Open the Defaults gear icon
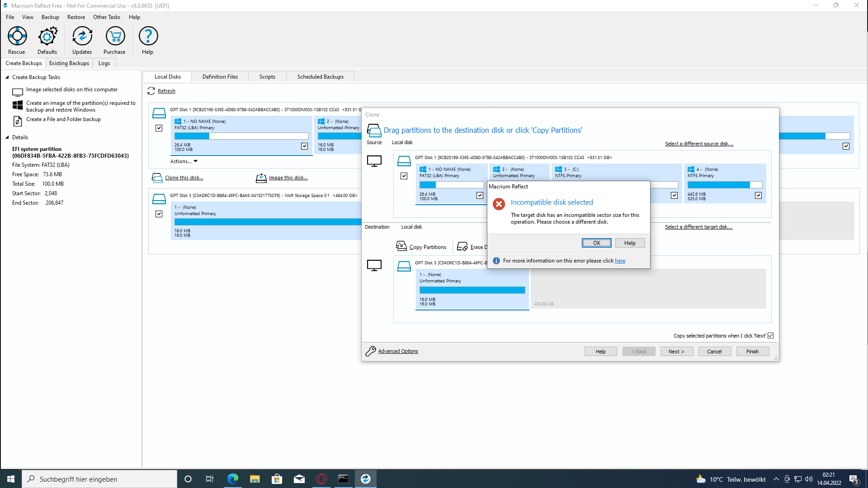Viewport: 868px width, 488px height. click(x=47, y=36)
